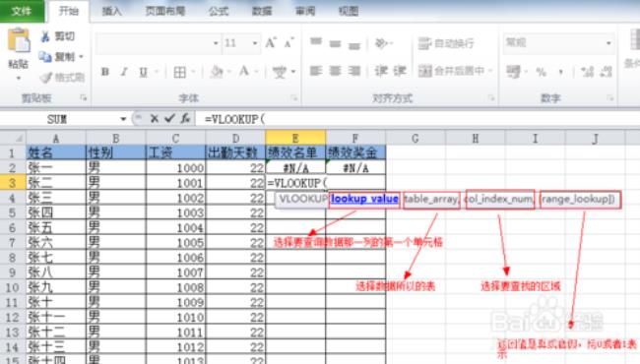Switch to the 视图 (View) tab

pyautogui.click(x=349, y=11)
